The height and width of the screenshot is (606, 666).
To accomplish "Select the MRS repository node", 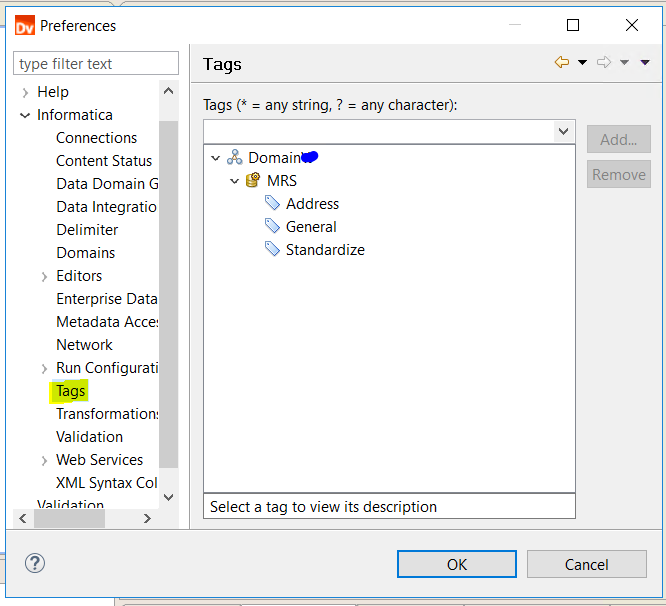I will (x=282, y=180).
